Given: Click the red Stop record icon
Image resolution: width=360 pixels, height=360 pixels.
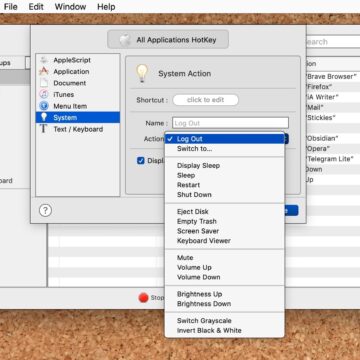Looking at the screenshot, I should click(x=143, y=298).
